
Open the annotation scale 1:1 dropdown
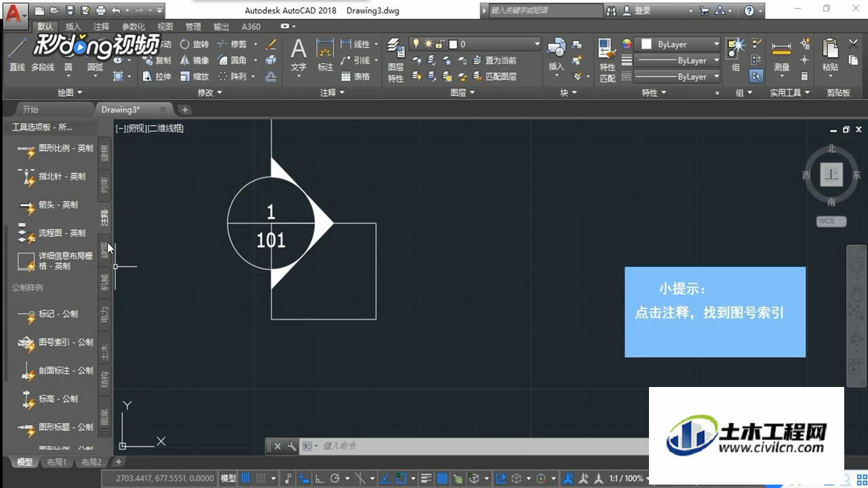click(x=629, y=479)
